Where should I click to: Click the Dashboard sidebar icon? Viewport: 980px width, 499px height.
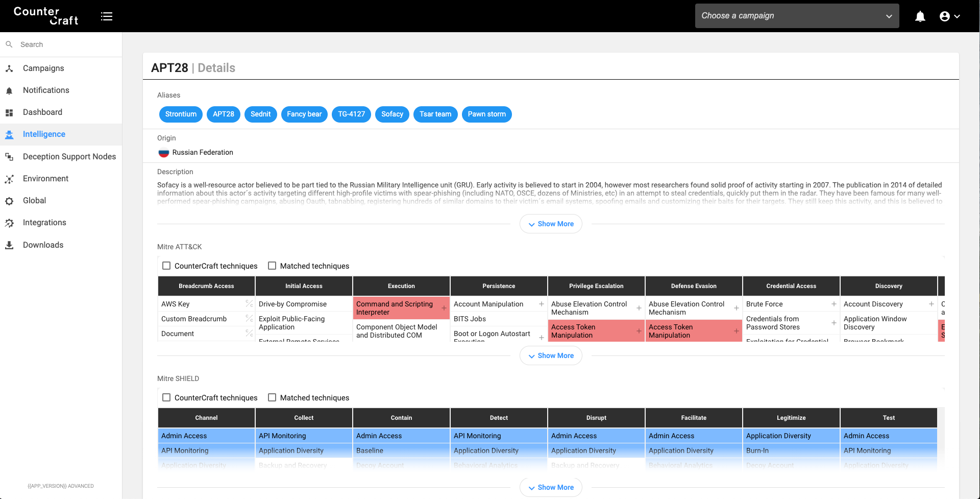pos(9,112)
